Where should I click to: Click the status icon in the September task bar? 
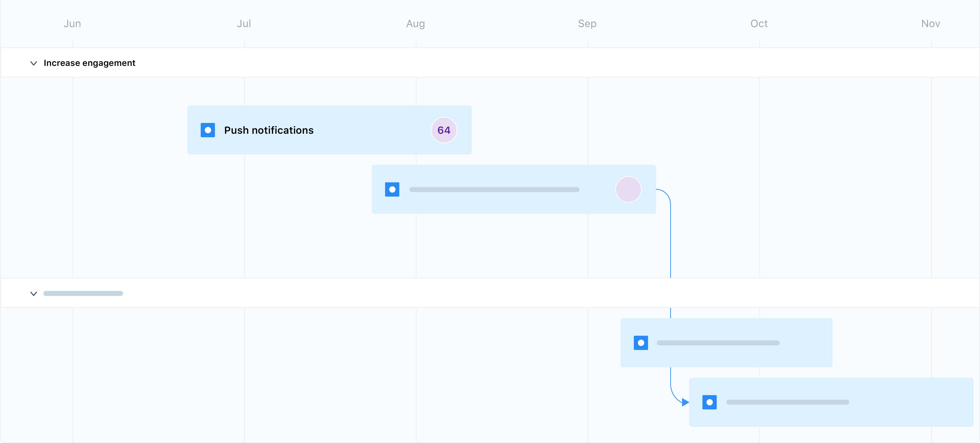(641, 343)
